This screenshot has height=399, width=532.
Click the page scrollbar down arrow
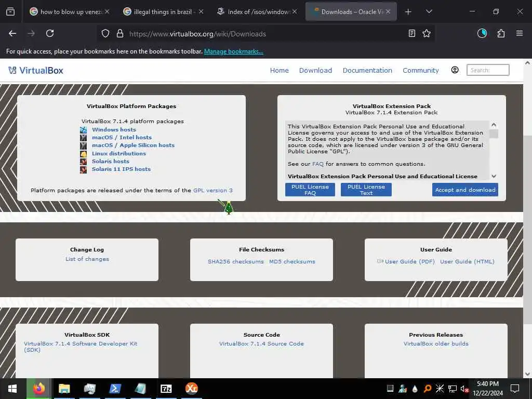tap(527, 374)
